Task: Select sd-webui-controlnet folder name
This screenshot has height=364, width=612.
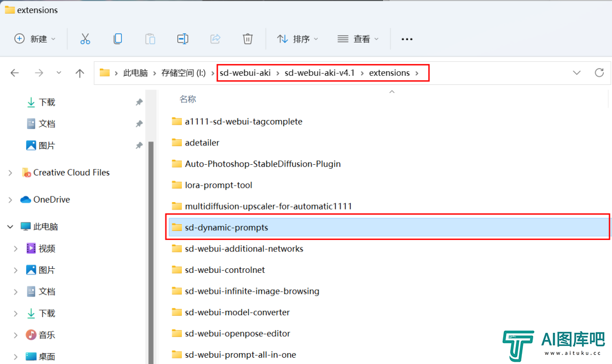Action: coord(225,269)
